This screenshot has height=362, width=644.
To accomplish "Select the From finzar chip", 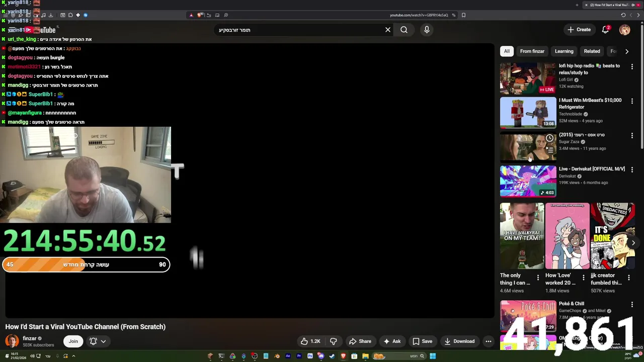I will (x=532, y=51).
